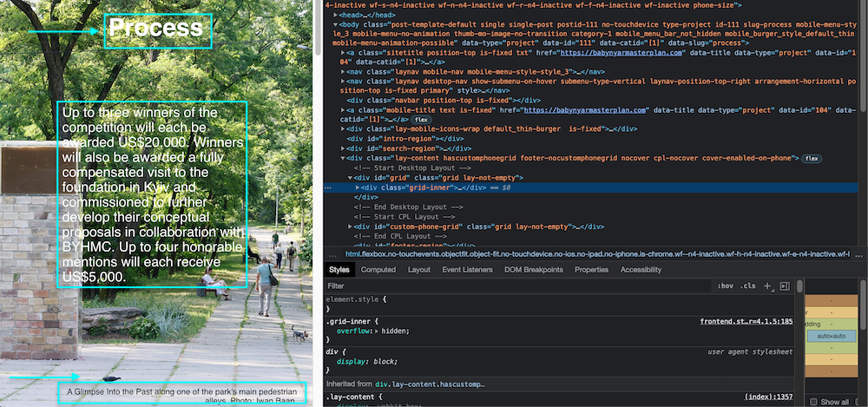868x407 pixels.
Task: Click the flex badge on lay-content div
Action: 812,159
